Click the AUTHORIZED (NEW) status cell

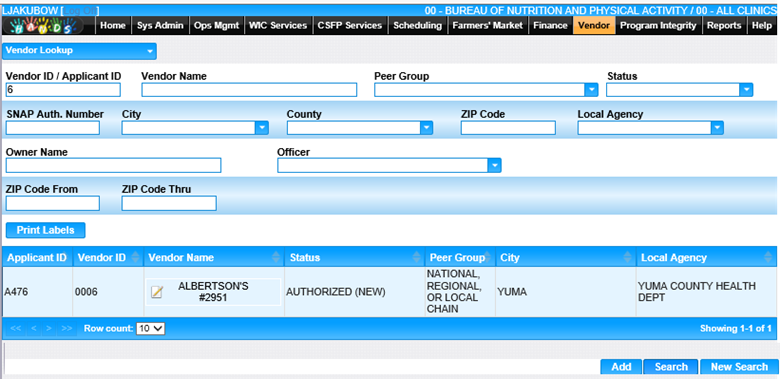coord(354,292)
